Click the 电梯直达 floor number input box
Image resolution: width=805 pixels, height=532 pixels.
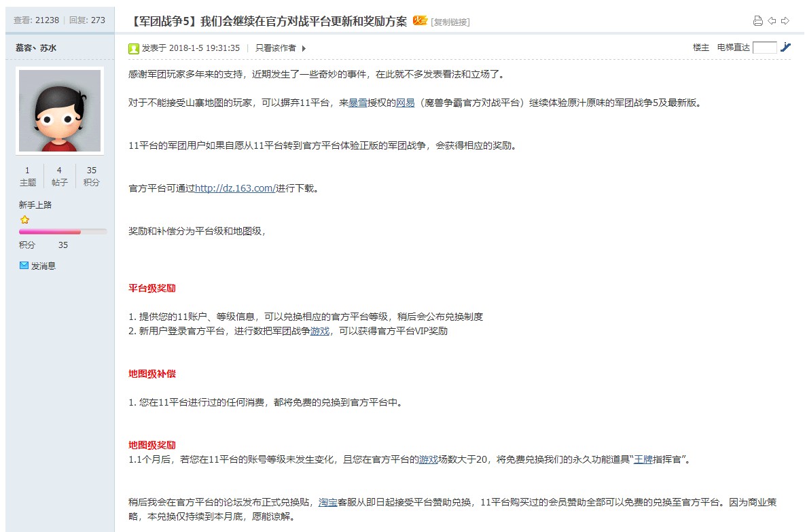point(764,48)
